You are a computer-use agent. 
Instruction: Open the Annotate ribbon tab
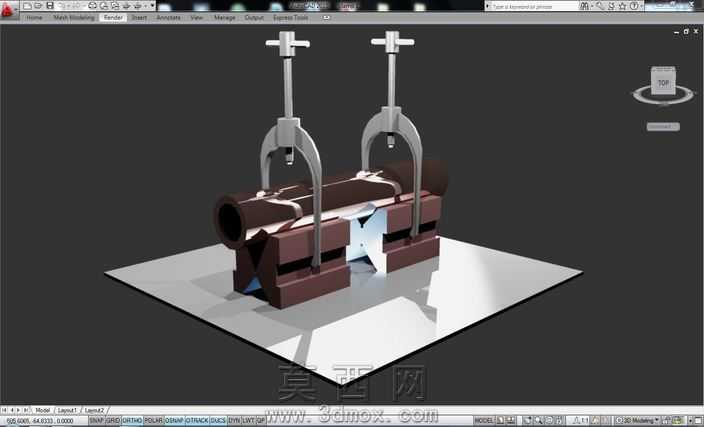click(169, 18)
